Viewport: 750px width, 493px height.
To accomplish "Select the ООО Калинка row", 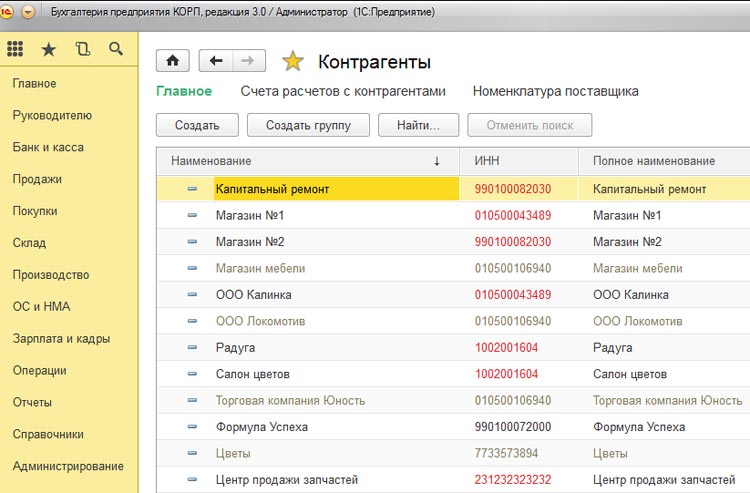I will (255, 295).
